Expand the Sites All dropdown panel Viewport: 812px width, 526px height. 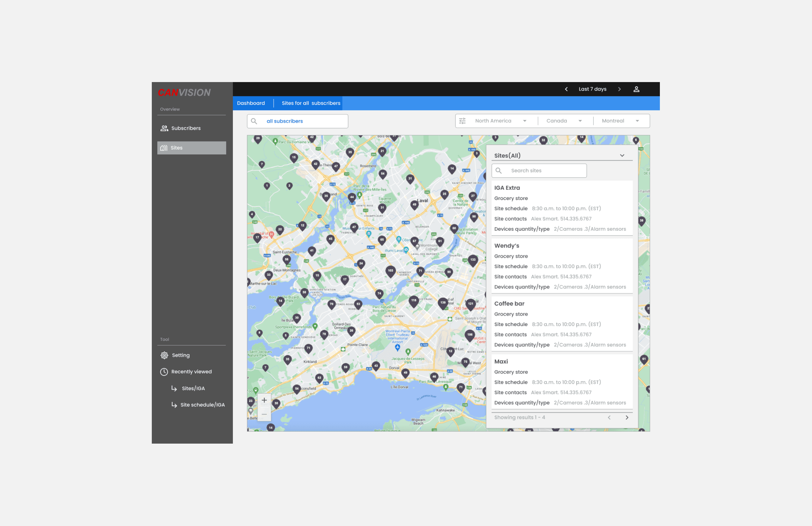click(622, 154)
